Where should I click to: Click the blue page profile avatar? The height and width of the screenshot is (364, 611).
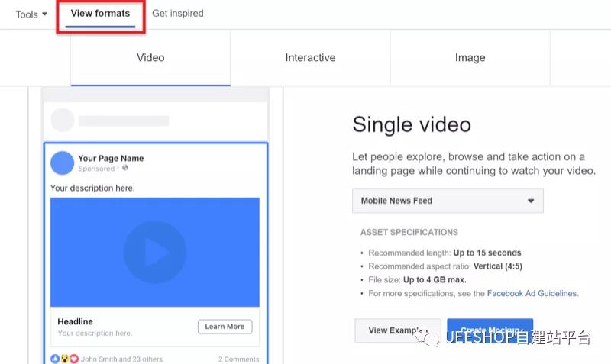pyautogui.click(x=63, y=163)
